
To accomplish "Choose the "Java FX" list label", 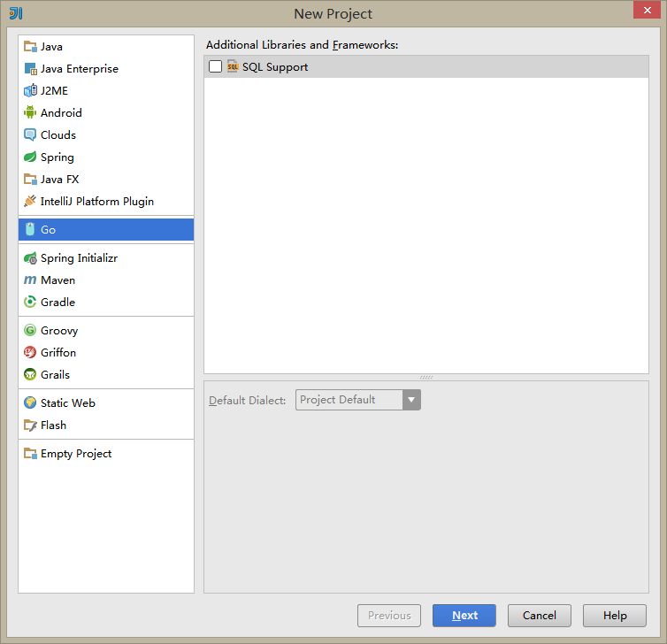I will [x=60, y=179].
